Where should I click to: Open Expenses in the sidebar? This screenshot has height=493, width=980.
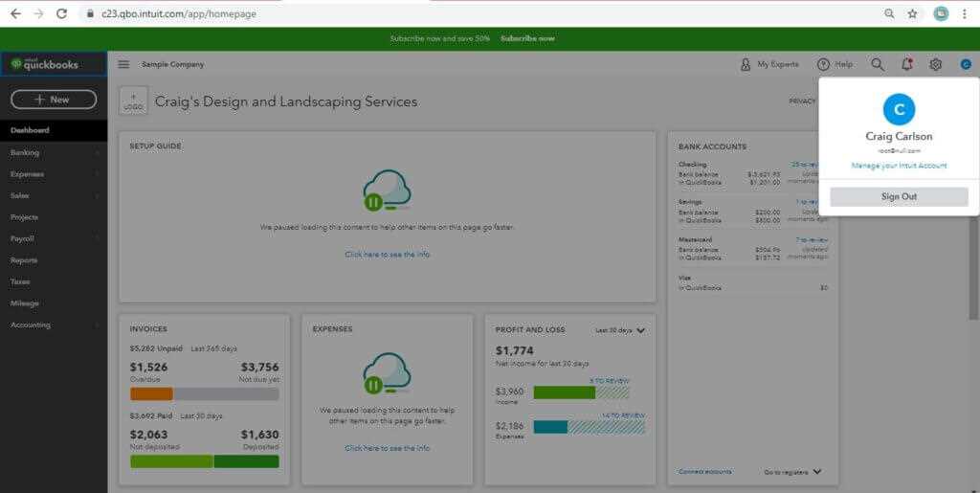tap(54, 174)
